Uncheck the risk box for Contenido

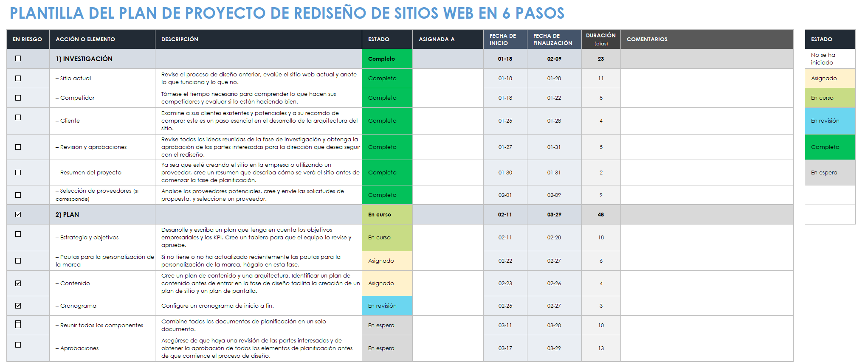point(18,283)
